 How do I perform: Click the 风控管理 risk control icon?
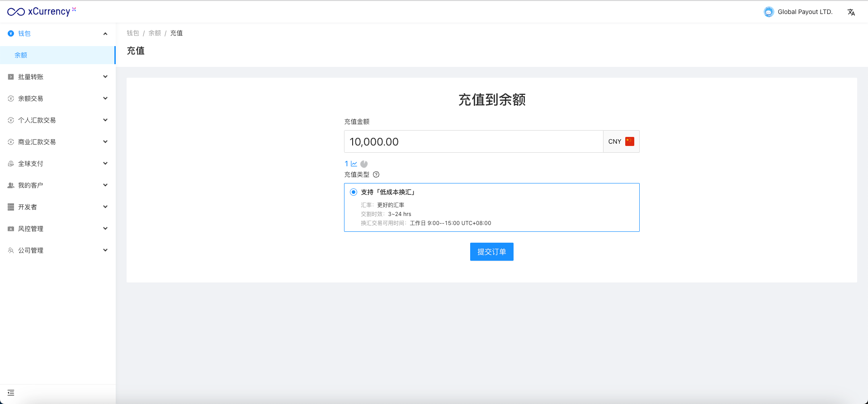(11, 229)
